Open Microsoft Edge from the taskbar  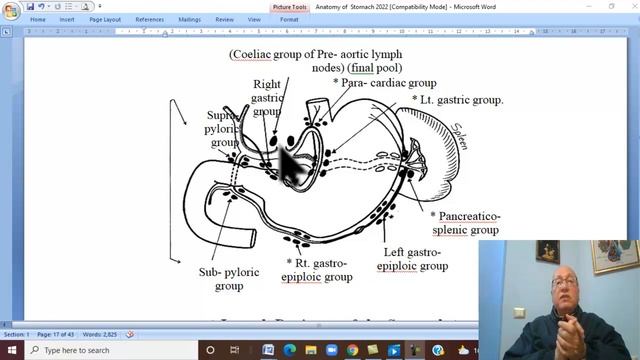(290, 350)
